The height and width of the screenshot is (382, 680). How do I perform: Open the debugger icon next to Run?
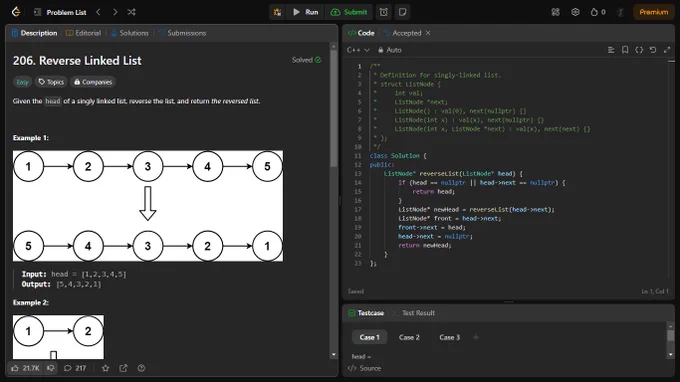[x=277, y=12]
